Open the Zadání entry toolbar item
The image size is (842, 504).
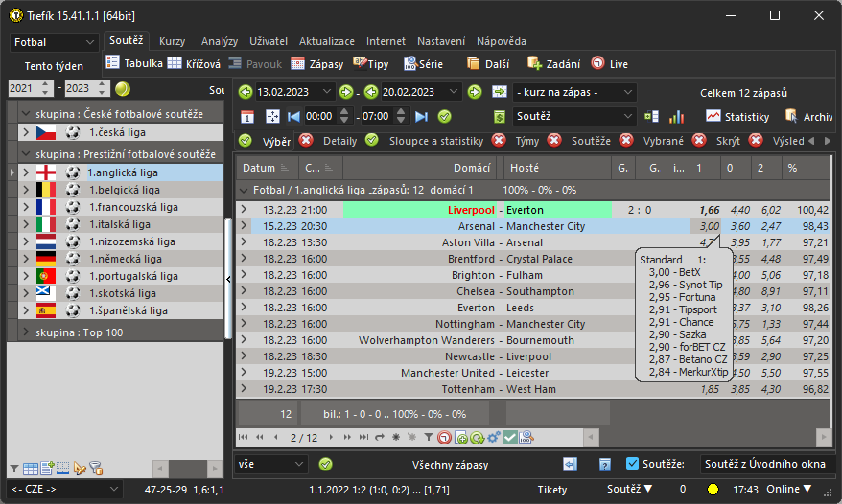tap(553, 64)
